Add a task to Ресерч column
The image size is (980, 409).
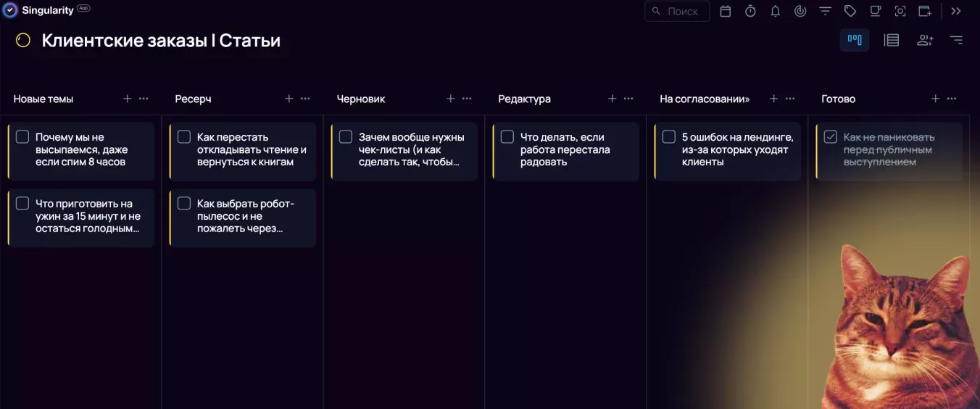click(x=289, y=99)
